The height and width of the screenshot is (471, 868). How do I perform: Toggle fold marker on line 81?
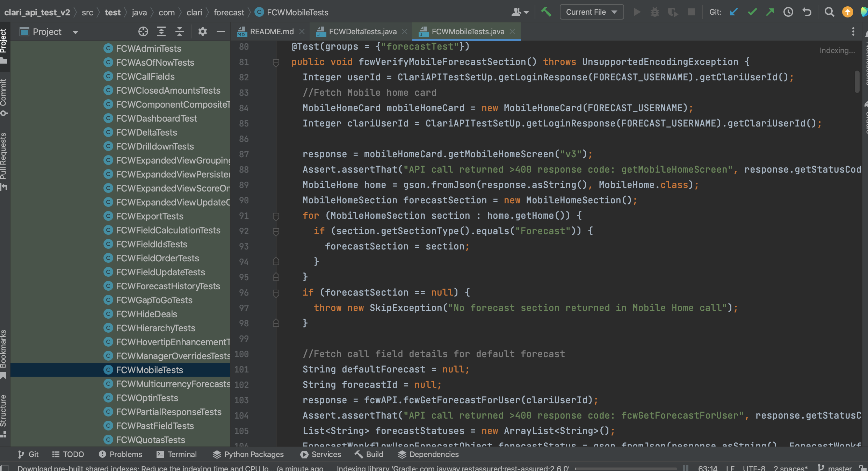276,62
